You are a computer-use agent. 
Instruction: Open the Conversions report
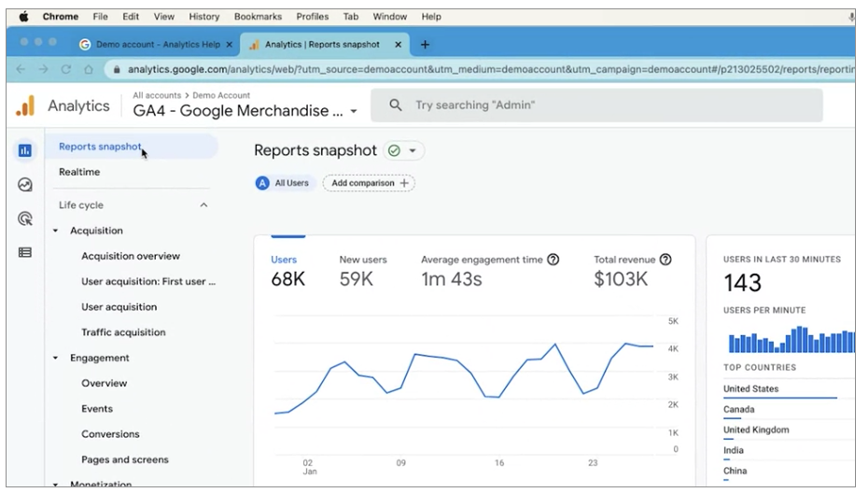click(x=110, y=434)
